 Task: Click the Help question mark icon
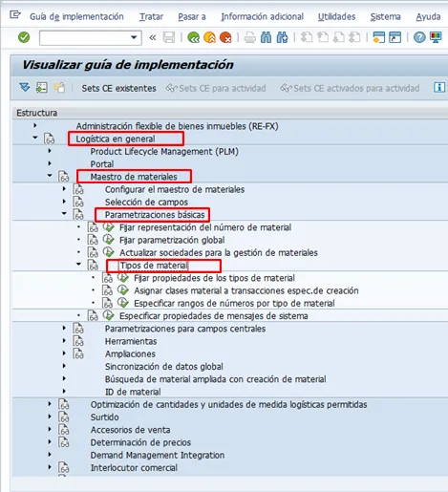419,37
